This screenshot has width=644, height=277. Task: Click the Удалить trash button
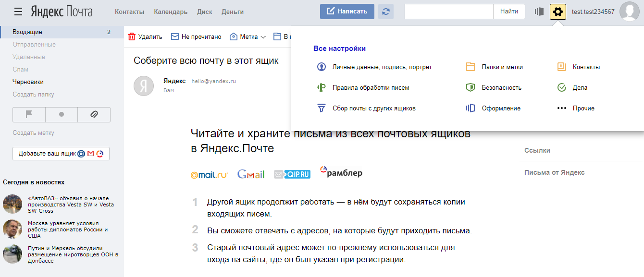coord(145,36)
